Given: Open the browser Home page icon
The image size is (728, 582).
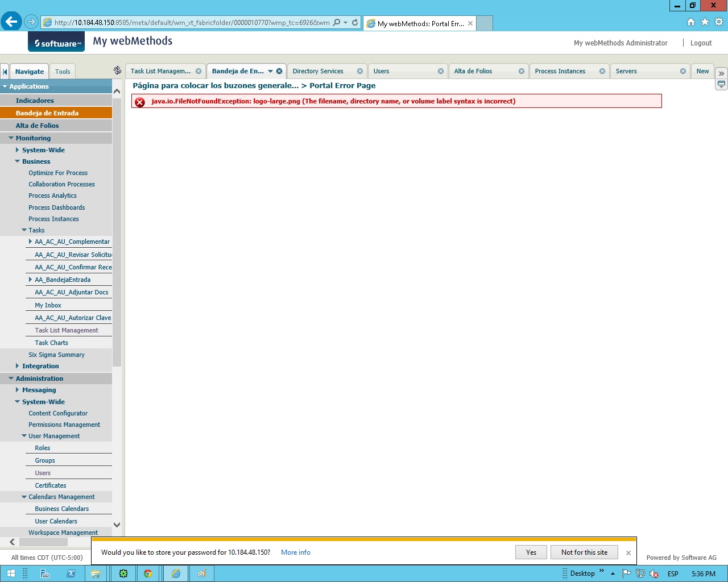Looking at the screenshot, I should click(691, 22).
